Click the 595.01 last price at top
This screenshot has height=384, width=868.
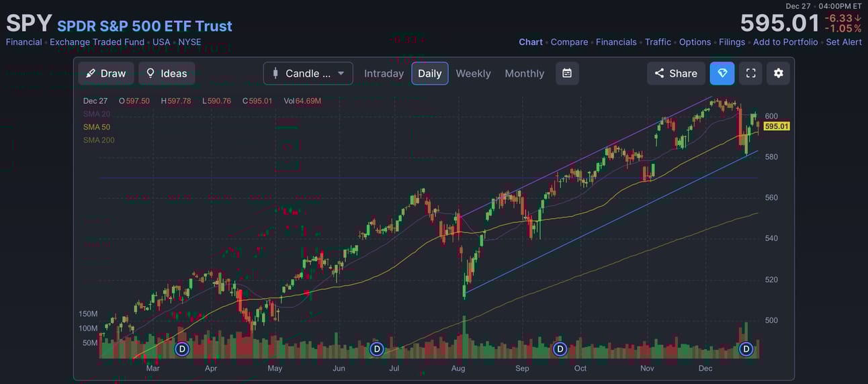pos(780,23)
